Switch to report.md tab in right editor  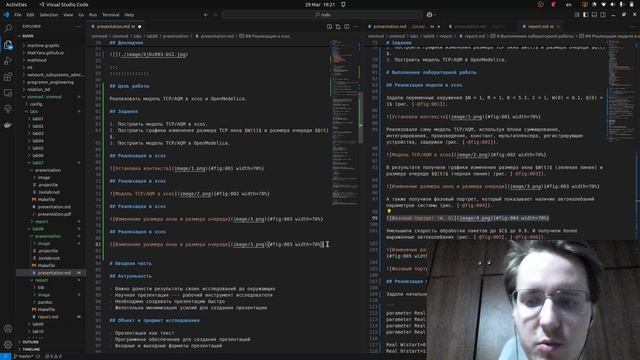tap(540, 27)
